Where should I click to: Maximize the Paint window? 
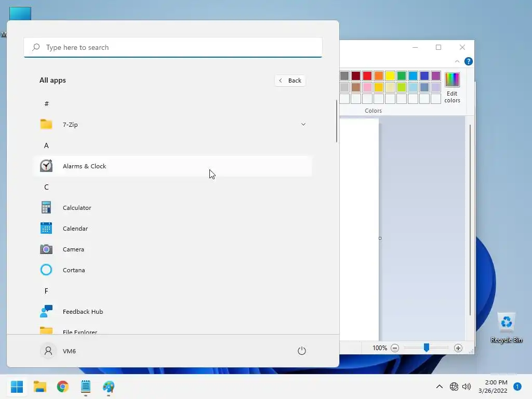pyautogui.click(x=438, y=47)
